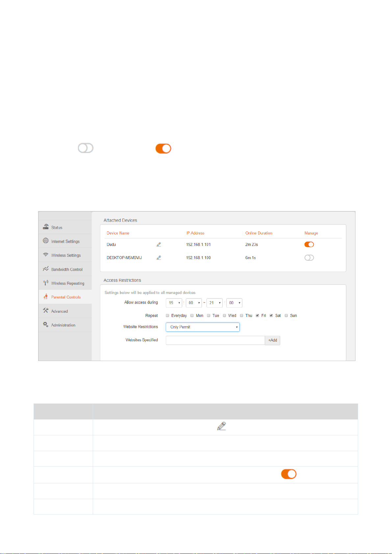The height and width of the screenshot is (554, 392).
Task: Click the Allow access during label
Action: coord(141,302)
